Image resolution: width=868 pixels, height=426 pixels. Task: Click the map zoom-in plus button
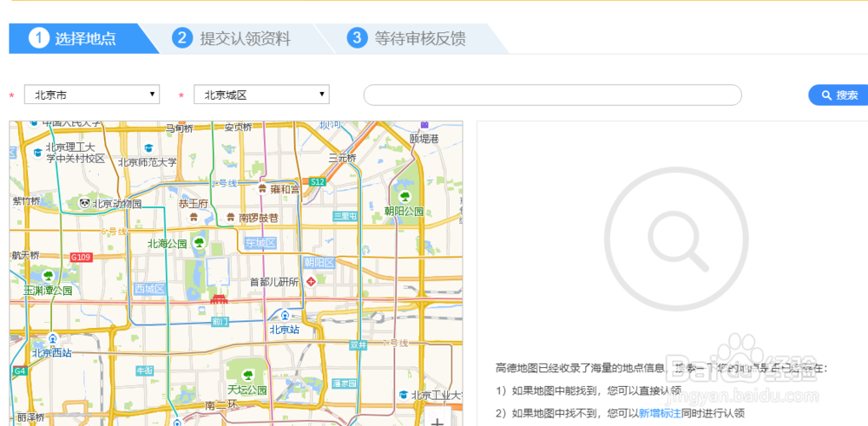click(437, 422)
